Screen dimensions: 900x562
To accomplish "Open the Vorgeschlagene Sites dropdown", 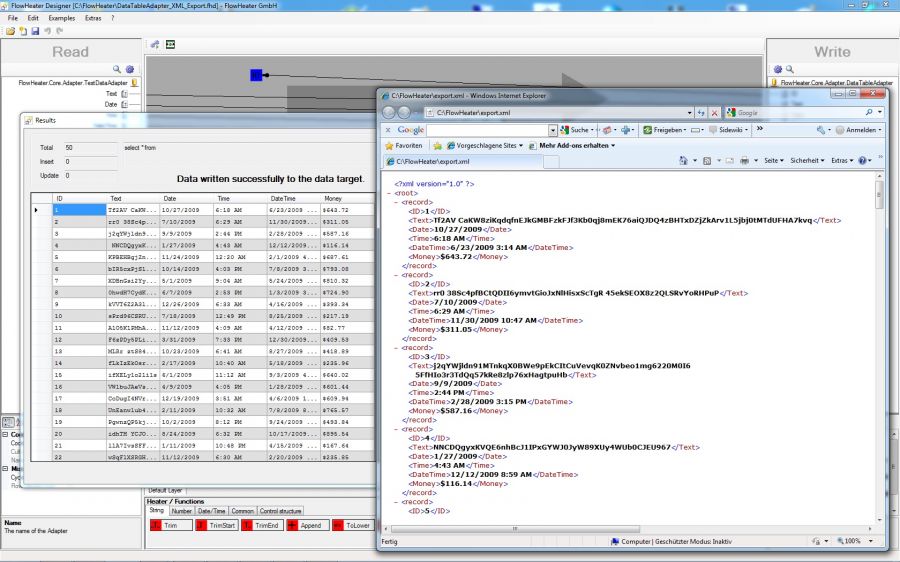I will tap(521, 146).
